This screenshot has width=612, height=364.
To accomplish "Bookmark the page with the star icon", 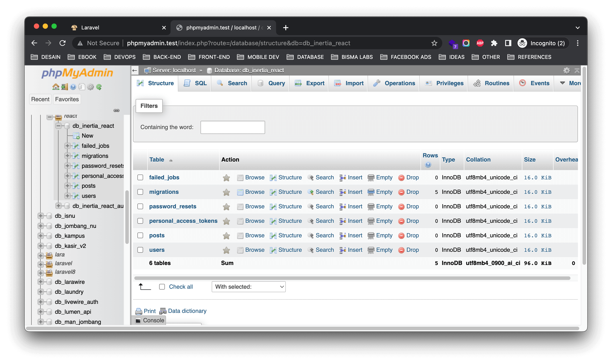I will [x=434, y=43].
